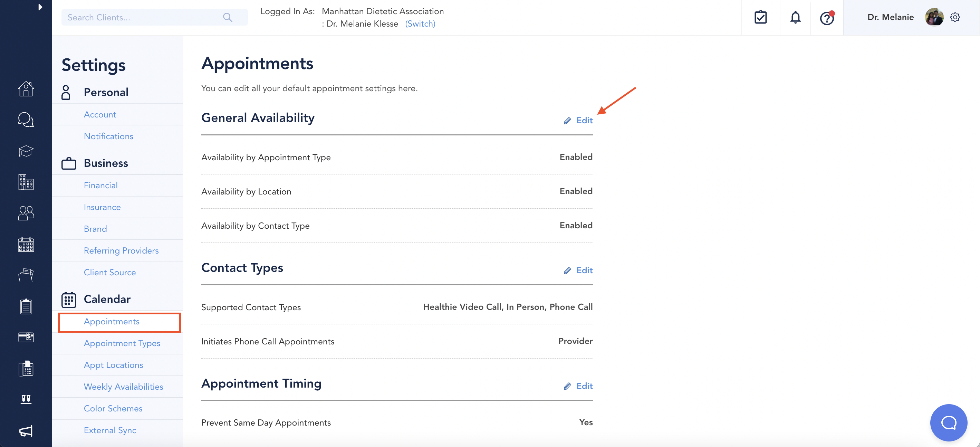Open Appt Locations settings
980x447 pixels.
click(113, 365)
